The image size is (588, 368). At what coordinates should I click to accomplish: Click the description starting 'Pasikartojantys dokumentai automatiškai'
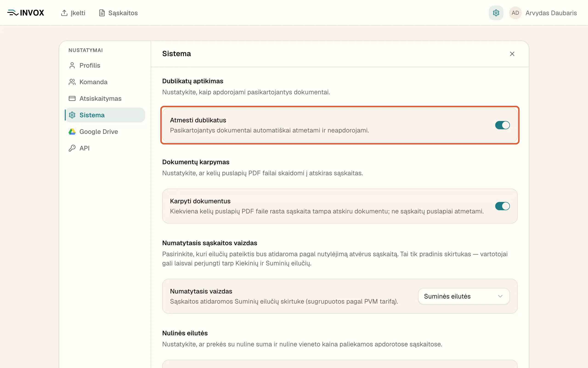tap(269, 130)
